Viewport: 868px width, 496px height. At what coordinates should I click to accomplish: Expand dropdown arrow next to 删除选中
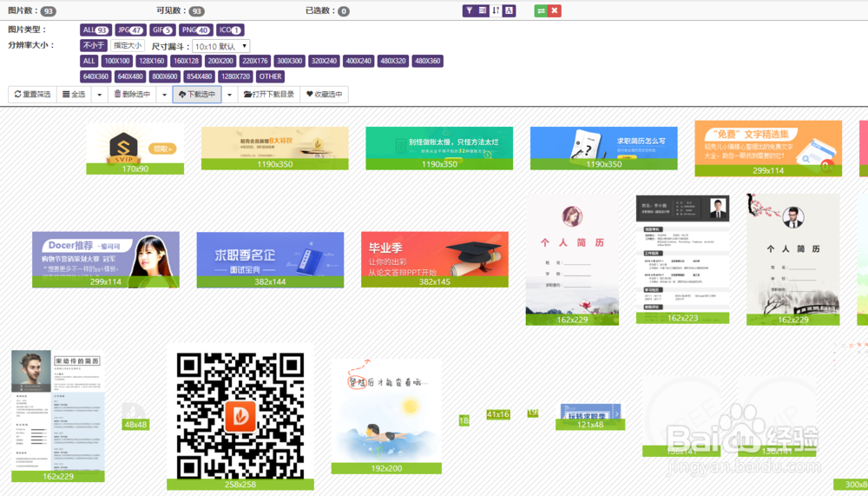point(164,94)
